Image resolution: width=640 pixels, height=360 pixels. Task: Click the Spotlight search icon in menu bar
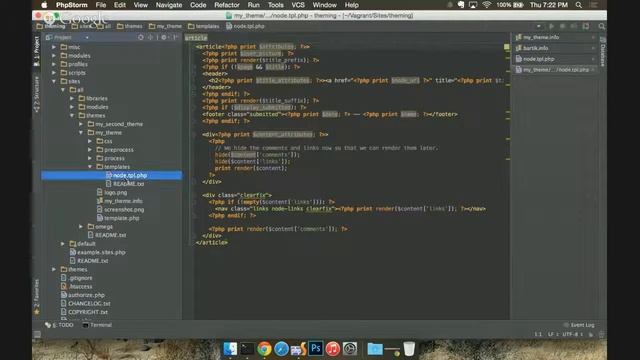point(578,5)
